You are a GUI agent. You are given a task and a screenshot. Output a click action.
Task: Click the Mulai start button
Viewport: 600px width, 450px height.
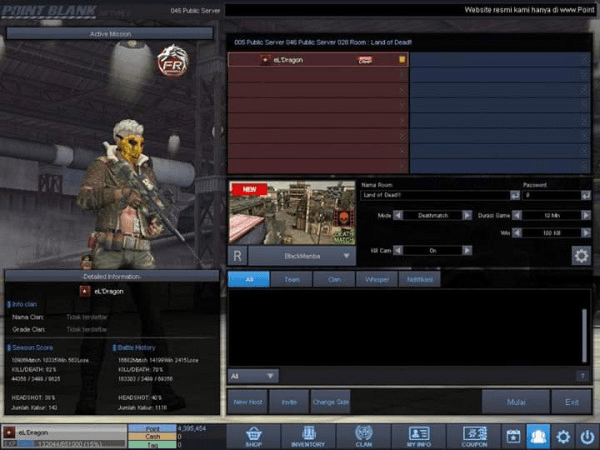514,402
